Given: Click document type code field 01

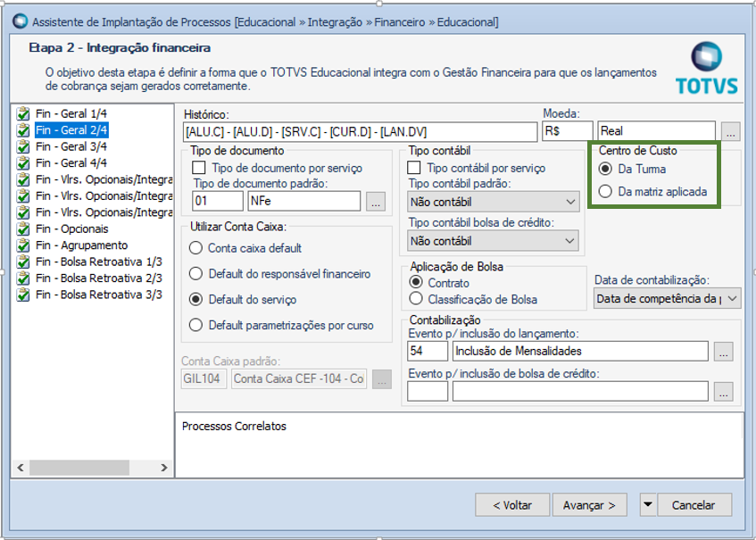Looking at the screenshot, I should coord(218,201).
